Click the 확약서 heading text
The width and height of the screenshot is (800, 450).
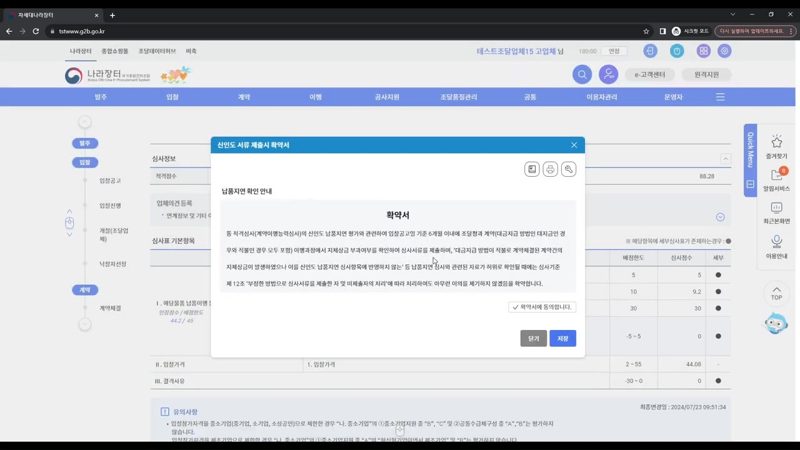[x=398, y=215]
